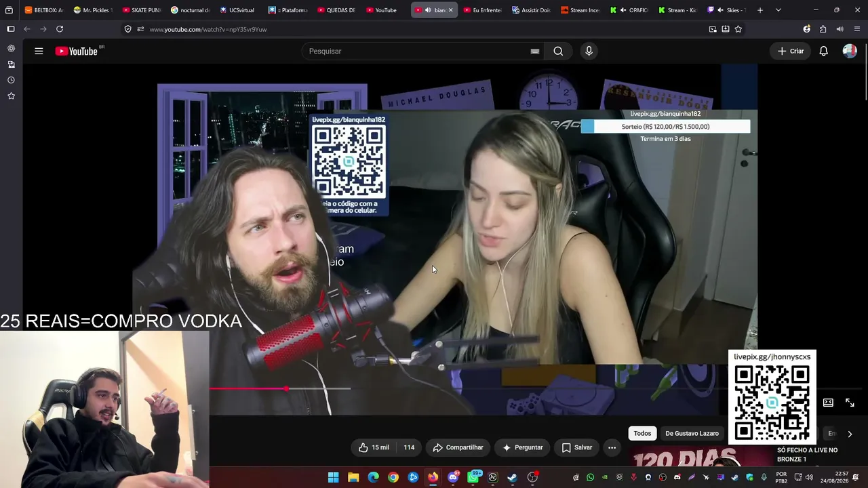Viewport: 868px width, 488px height.
Task: Select the De Gustavo Lazaro chip
Action: [x=692, y=434]
